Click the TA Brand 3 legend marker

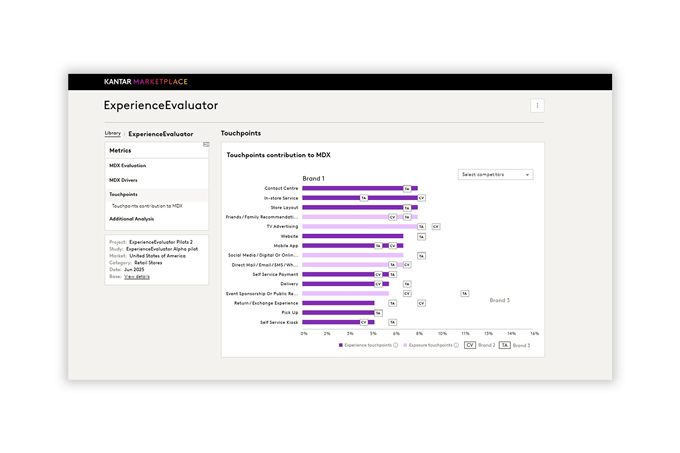(x=505, y=344)
